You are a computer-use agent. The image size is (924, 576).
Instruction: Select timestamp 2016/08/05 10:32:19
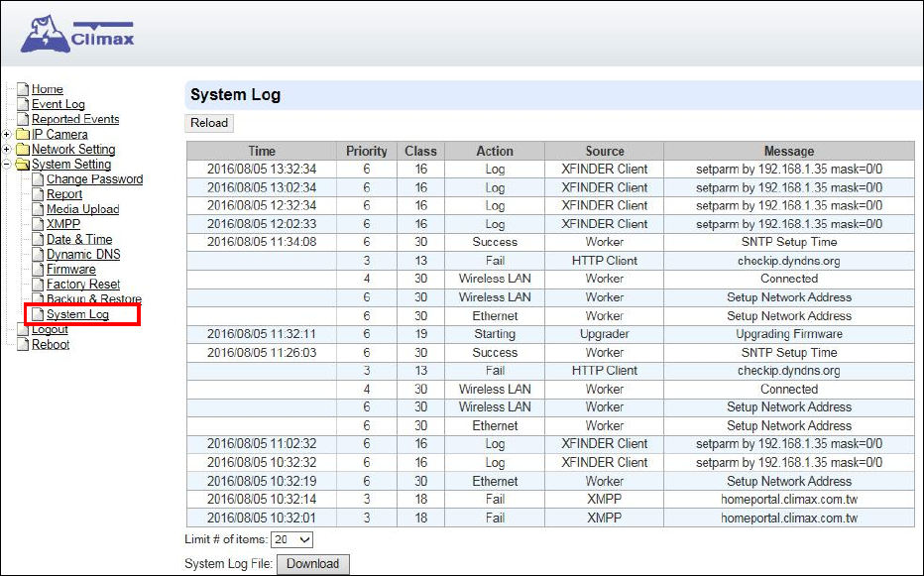pyautogui.click(x=262, y=481)
